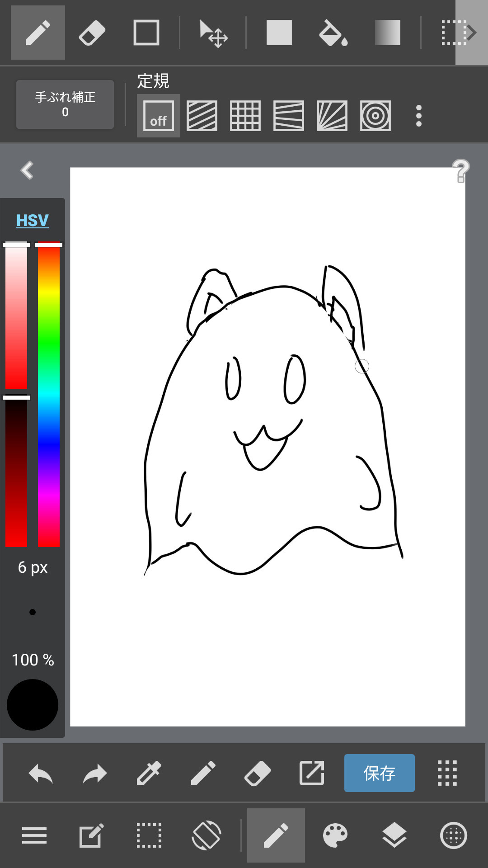Redo the last undone stroke
The width and height of the screenshot is (488, 868).
coord(95,773)
